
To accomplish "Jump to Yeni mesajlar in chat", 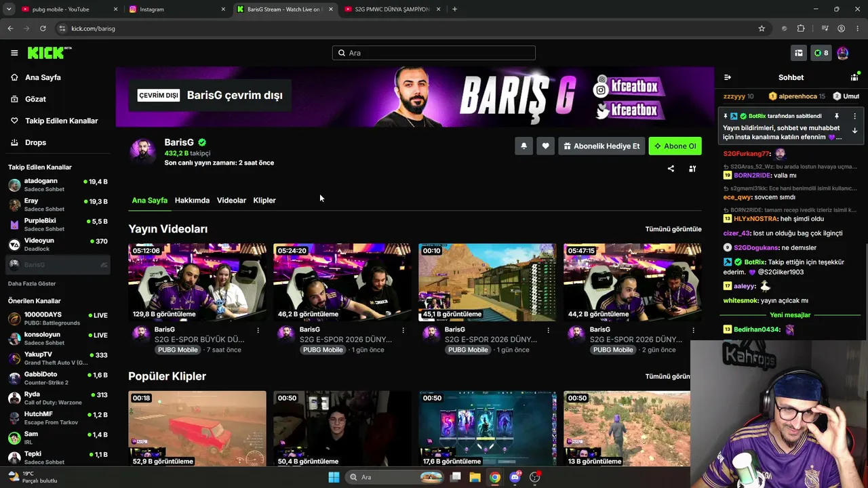I will 790,315.
